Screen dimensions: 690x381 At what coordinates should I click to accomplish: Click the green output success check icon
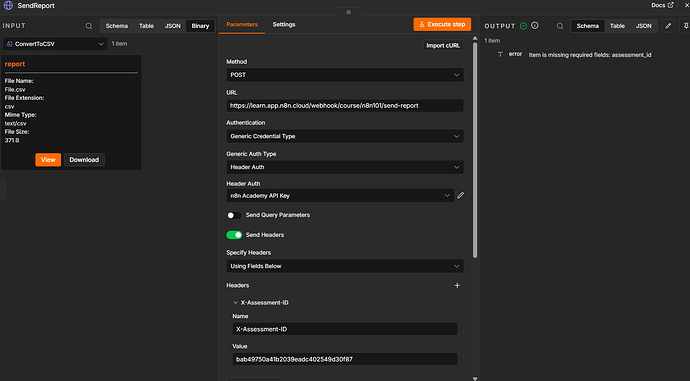(523, 26)
